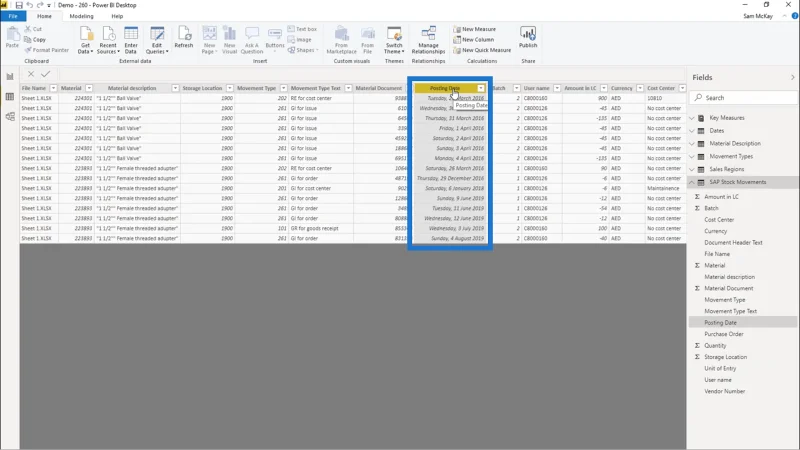The height and width of the screenshot is (450, 800).
Task: Open the Material column filter dropdown
Action: 89,88
